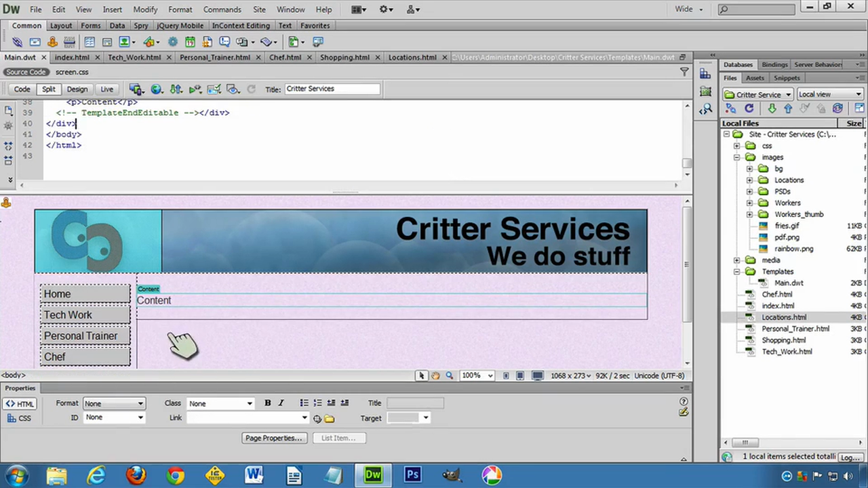Click blue Put Files up arrow
The width and height of the screenshot is (868, 488).
tap(788, 108)
